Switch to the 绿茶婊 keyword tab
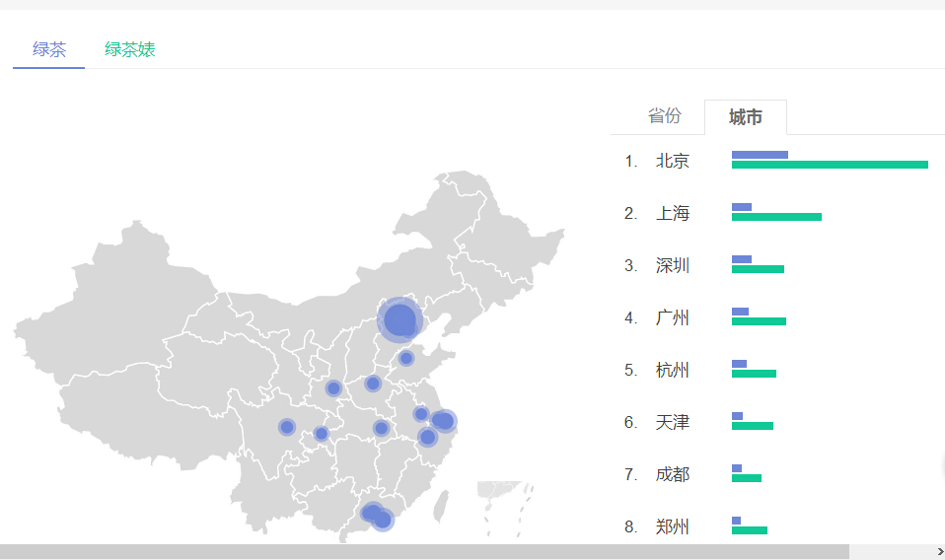The height and width of the screenshot is (560, 945). (129, 49)
